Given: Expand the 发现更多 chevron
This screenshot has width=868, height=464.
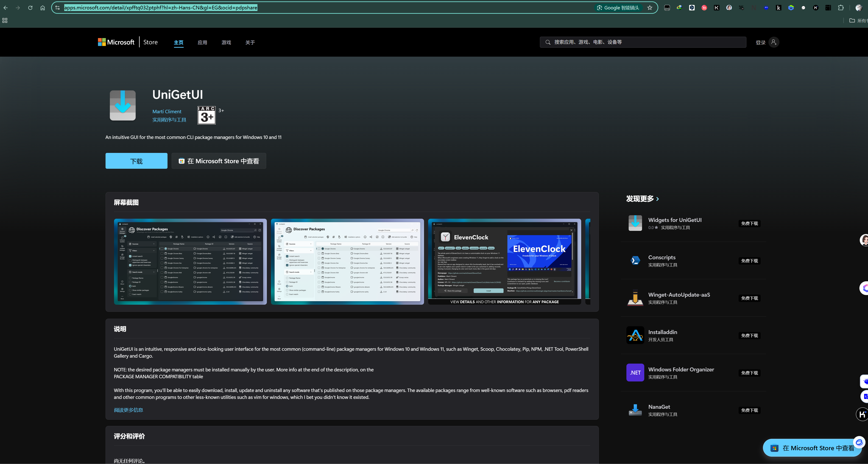Looking at the screenshot, I should pyautogui.click(x=657, y=199).
